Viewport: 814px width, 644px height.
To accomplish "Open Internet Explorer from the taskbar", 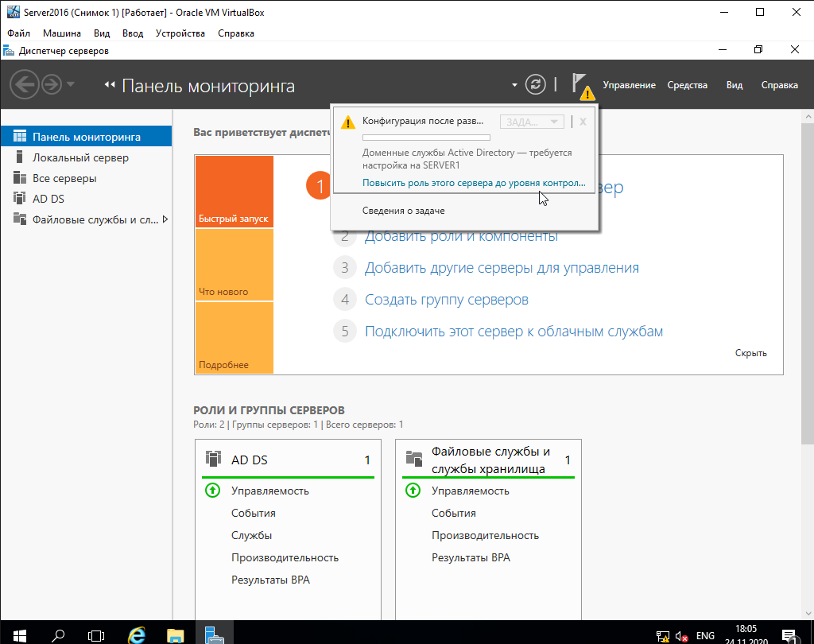I will tap(137, 634).
